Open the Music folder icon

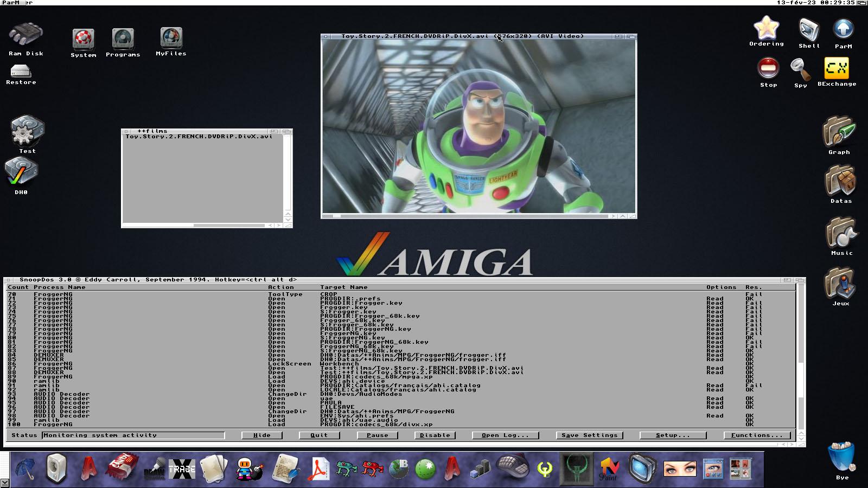pyautogui.click(x=841, y=233)
